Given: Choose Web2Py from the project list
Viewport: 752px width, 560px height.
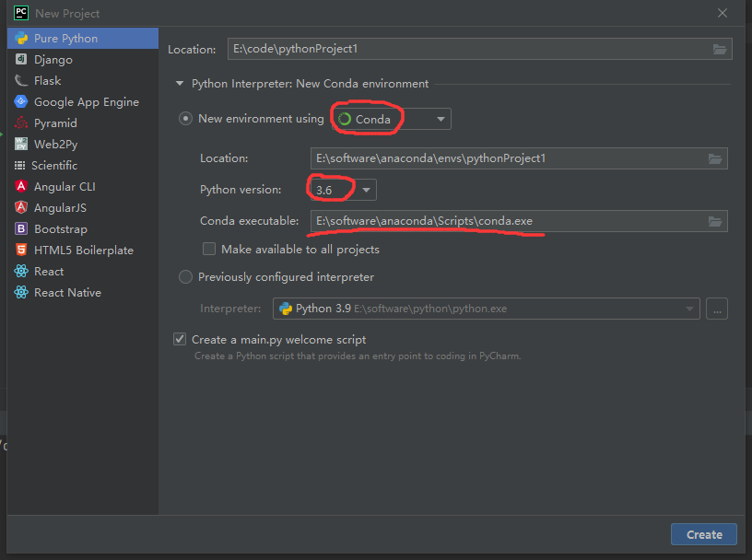Looking at the screenshot, I should coord(83,144).
